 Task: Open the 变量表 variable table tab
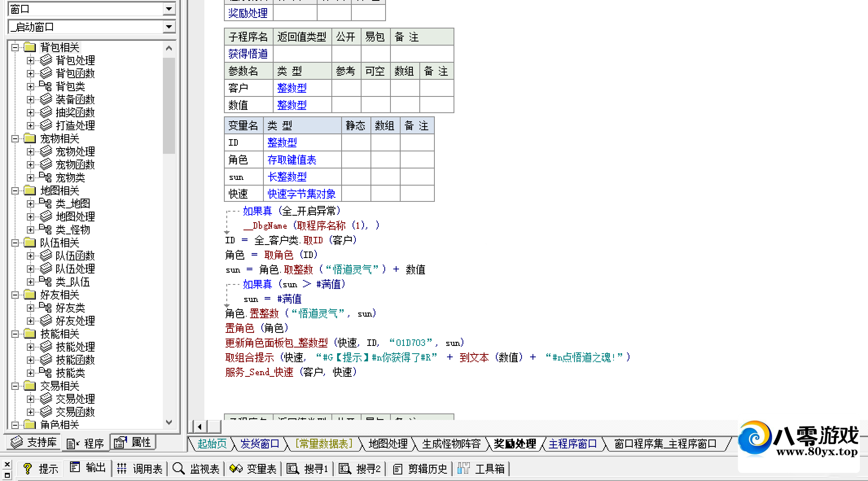pos(253,469)
